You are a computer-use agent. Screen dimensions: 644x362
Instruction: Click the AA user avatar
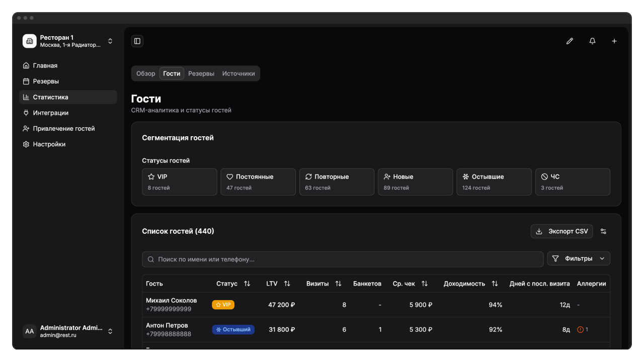[30, 331]
